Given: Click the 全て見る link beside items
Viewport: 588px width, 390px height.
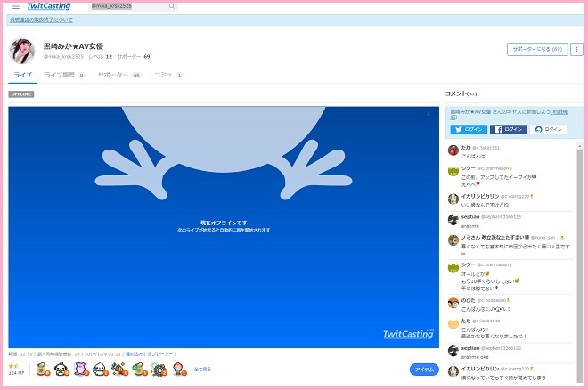Looking at the screenshot, I should coord(202,369).
